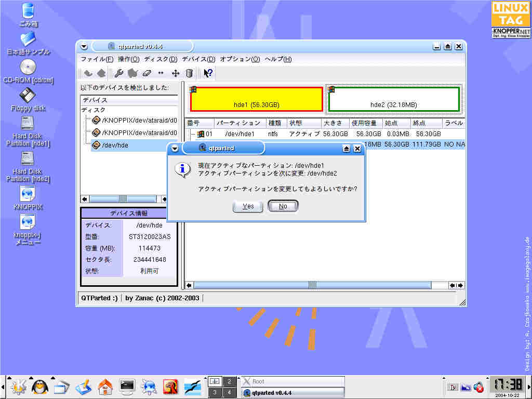The width and height of the screenshot is (532, 399).
Task: Click the info icon in the qtparted dialog
Action: click(182, 170)
